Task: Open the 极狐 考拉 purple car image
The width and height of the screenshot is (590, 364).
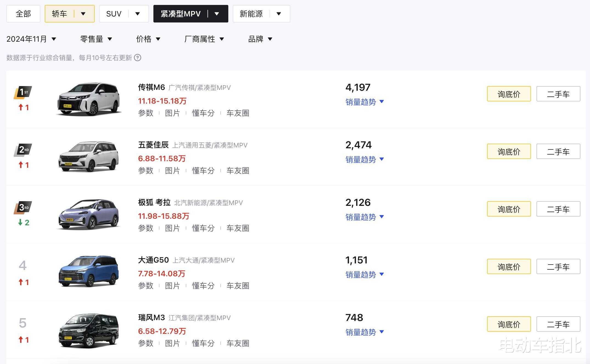Action: click(x=89, y=214)
